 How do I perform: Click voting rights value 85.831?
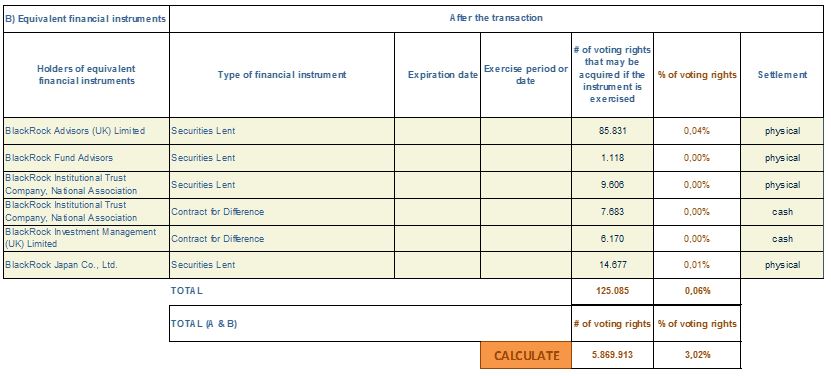pos(612,131)
